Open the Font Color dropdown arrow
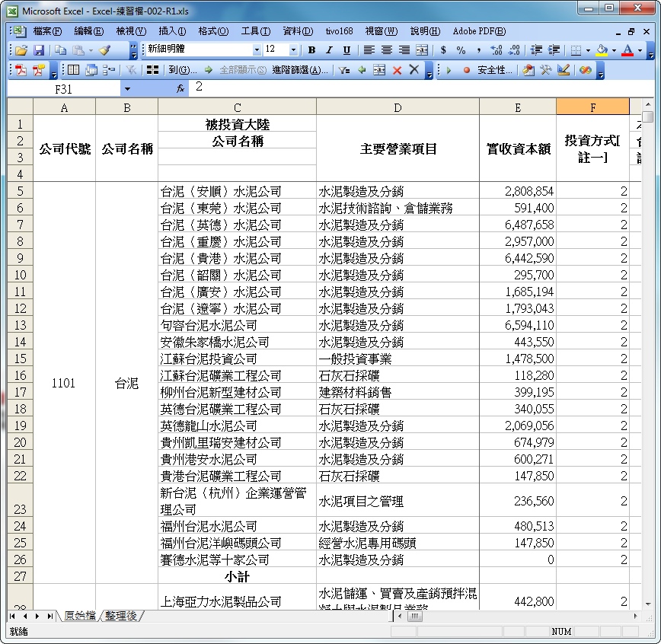Viewport: 661px width, 644px height. click(640, 50)
